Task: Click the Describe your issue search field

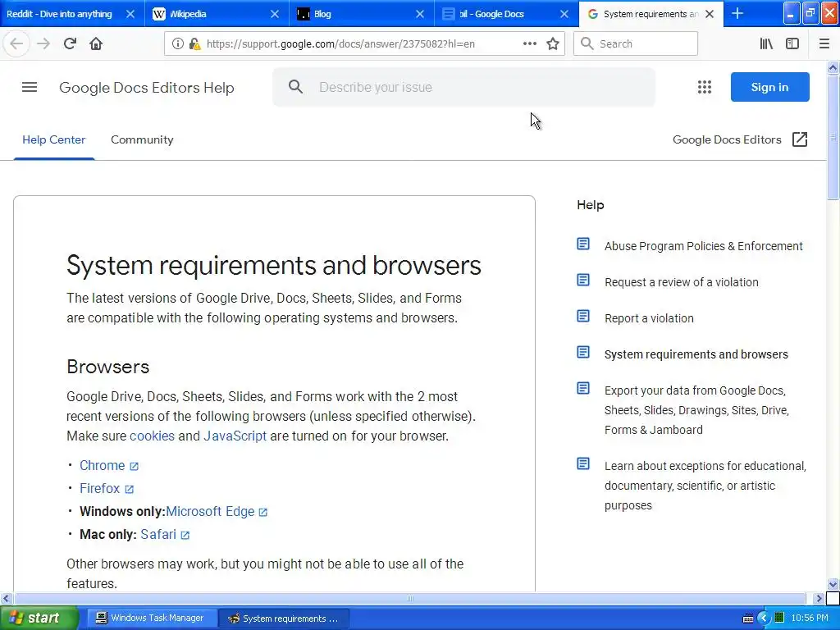Action: pyautogui.click(x=463, y=87)
